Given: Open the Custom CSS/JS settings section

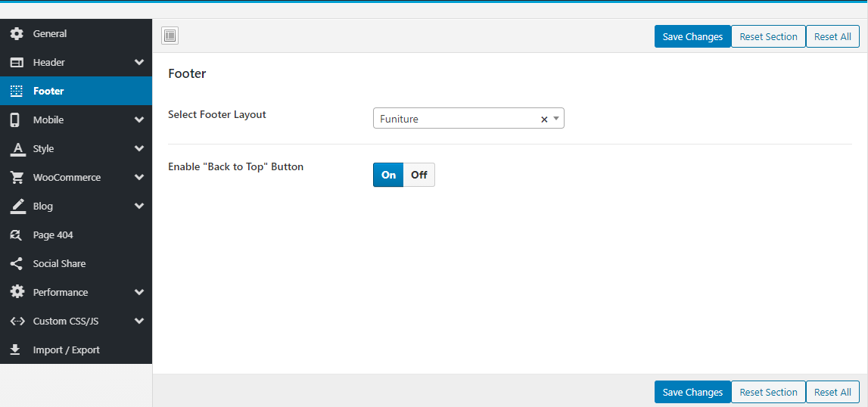Looking at the screenshot, I should pos(76,322).
